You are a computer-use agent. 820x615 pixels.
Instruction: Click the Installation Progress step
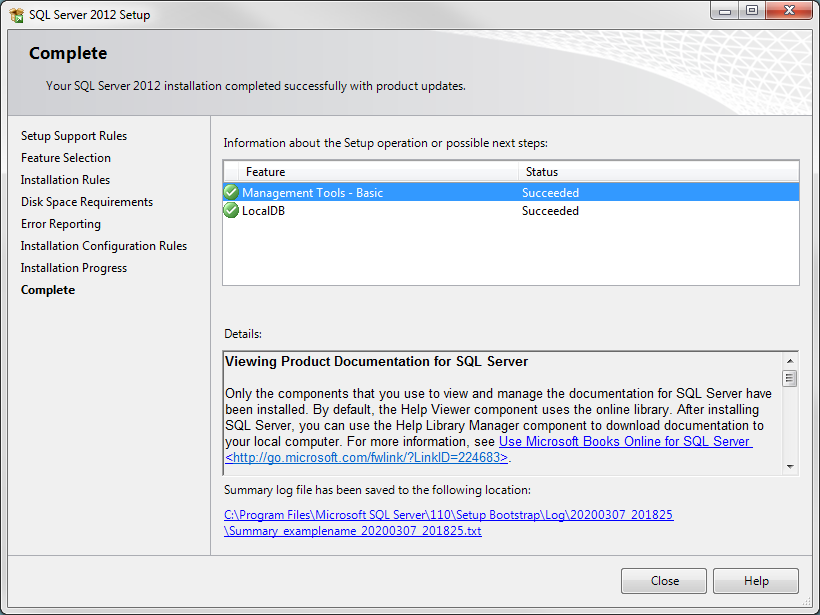(74, 268)
